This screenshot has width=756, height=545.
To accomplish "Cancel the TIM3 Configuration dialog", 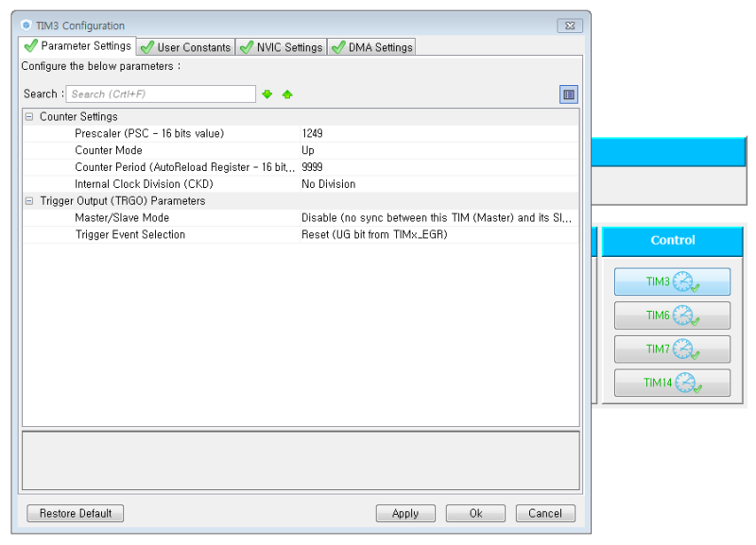I will [545, 513].
